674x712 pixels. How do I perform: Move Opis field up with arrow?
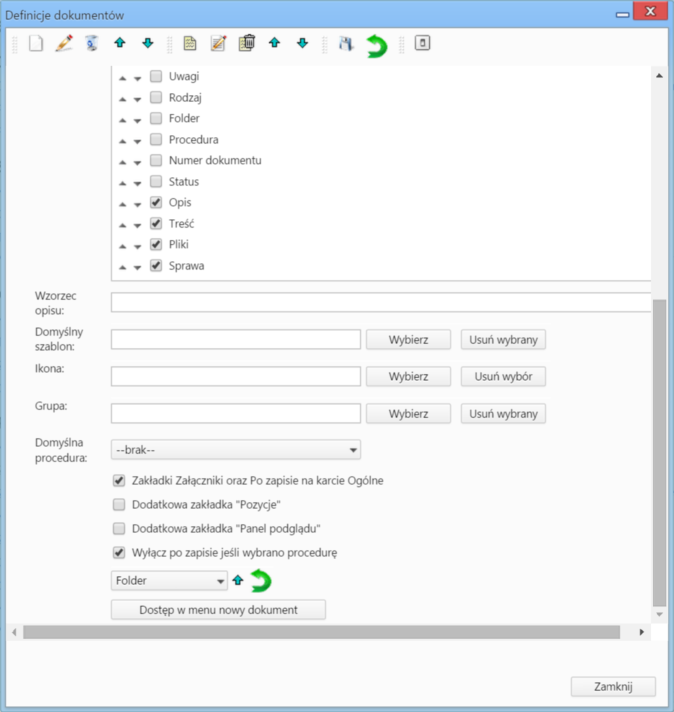123,204
